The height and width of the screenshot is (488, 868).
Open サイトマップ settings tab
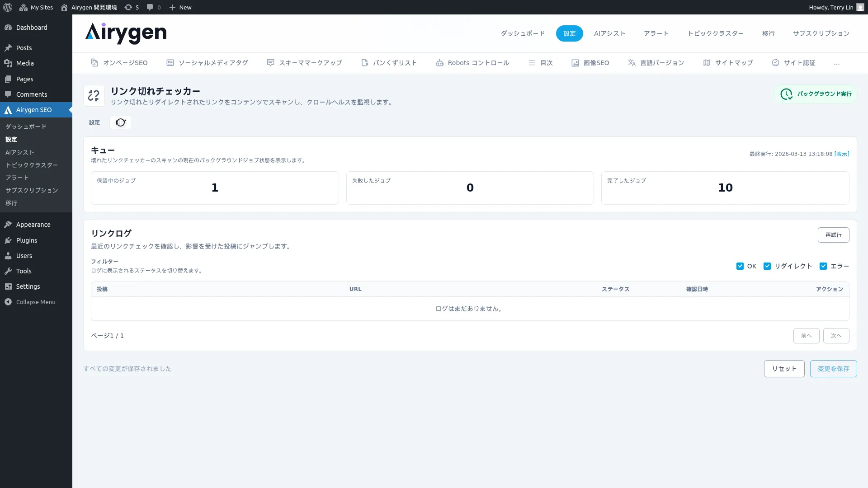728,63
